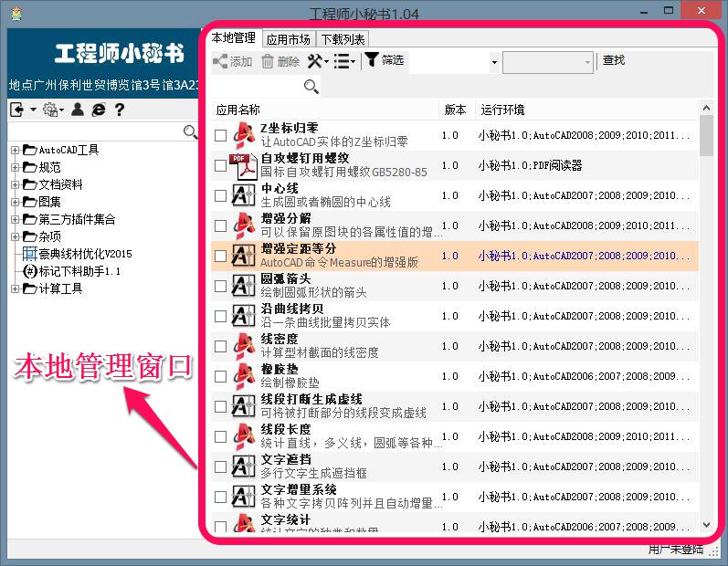
Task: Sort by 应用名称 column header
Action: coord(324,110)
